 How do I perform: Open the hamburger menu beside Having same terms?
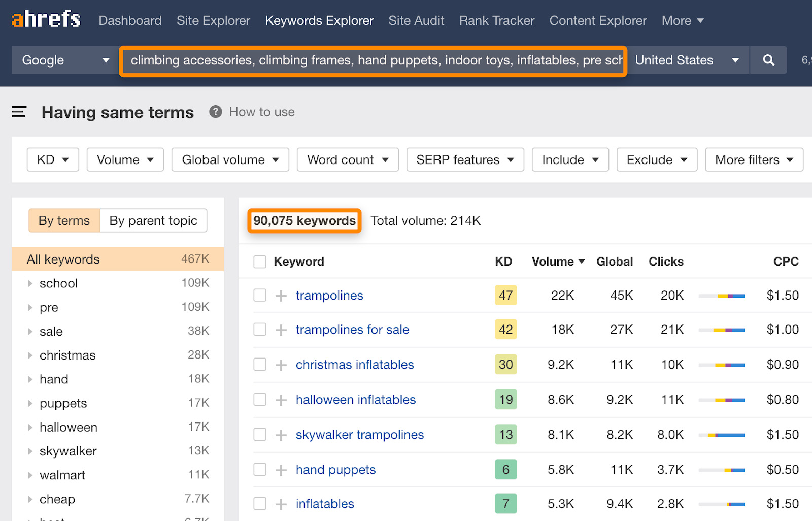19,112
